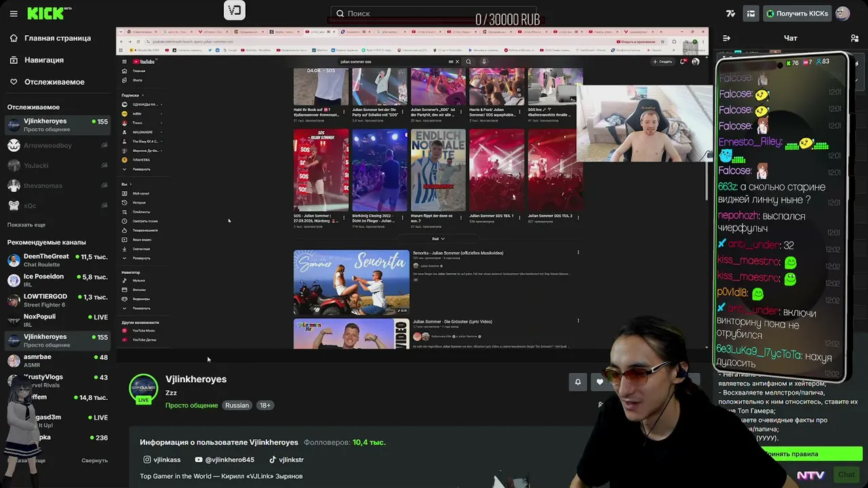Open Главная in YouTube sidebar
The height and width of the screenshot is (488, 868).
tap(139, 71)
